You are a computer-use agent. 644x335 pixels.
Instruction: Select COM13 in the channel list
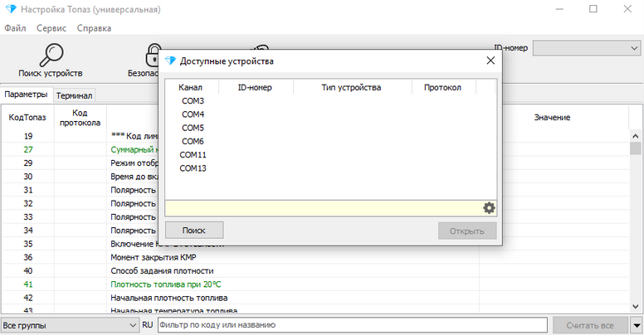(193, 168)
